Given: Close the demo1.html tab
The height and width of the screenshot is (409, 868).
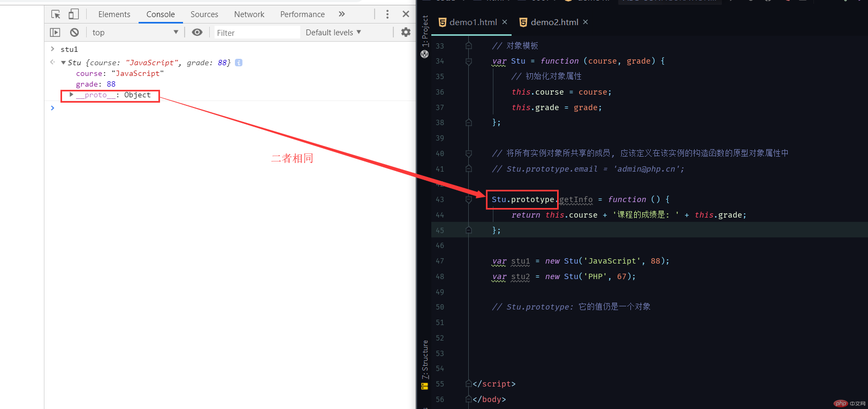Looking at the screenshot, I should tap(505, 22).
